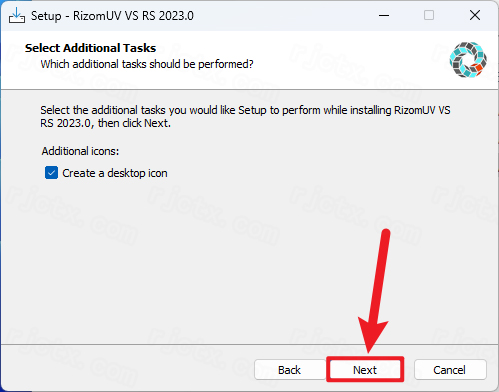Image resolution: width=499 pixels, height=392 pixels.
Task: Cancel the RizomUV installation
Action: pyautogui.click(x=450, y=369)
